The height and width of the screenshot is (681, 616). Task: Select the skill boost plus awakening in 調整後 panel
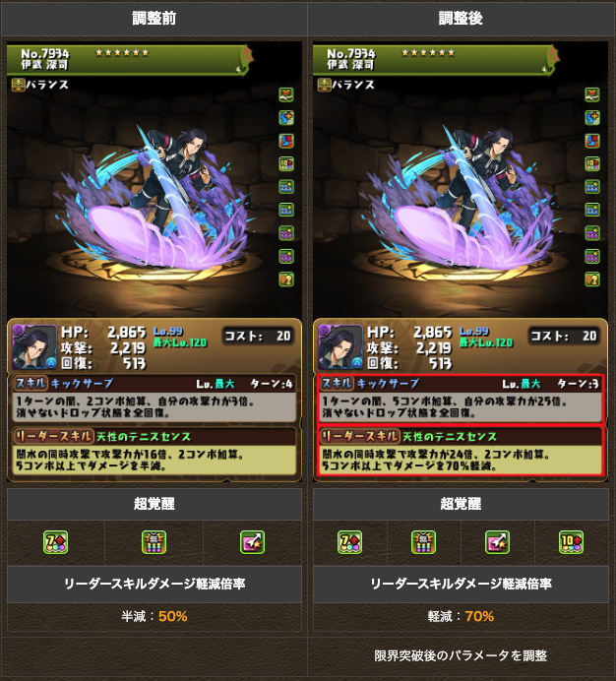[x=592, y=118]
